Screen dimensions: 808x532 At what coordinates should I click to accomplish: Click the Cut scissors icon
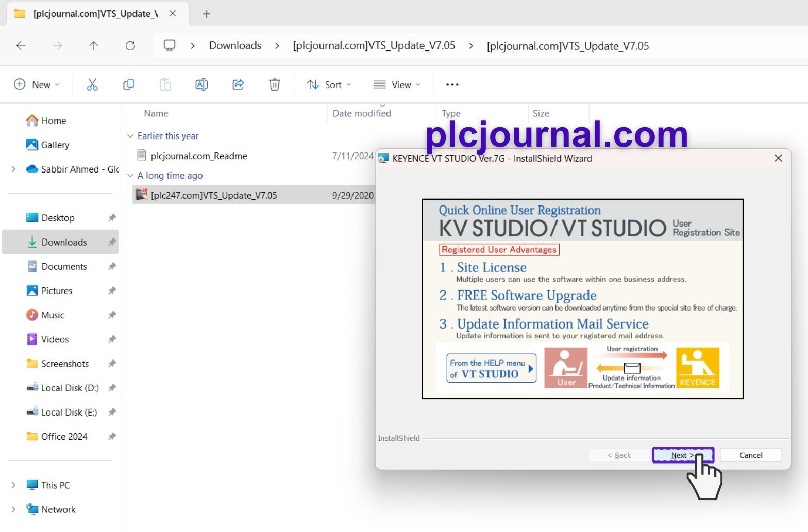tap(92, 84)
